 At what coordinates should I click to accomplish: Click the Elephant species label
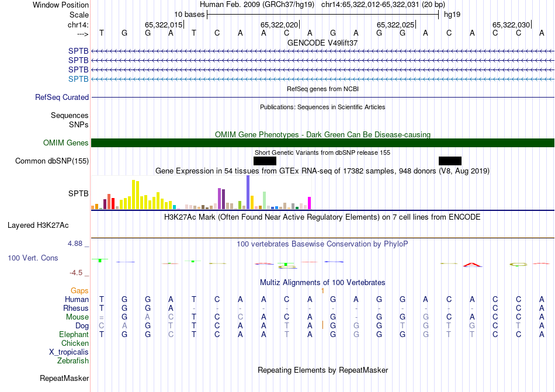point(74,335)
